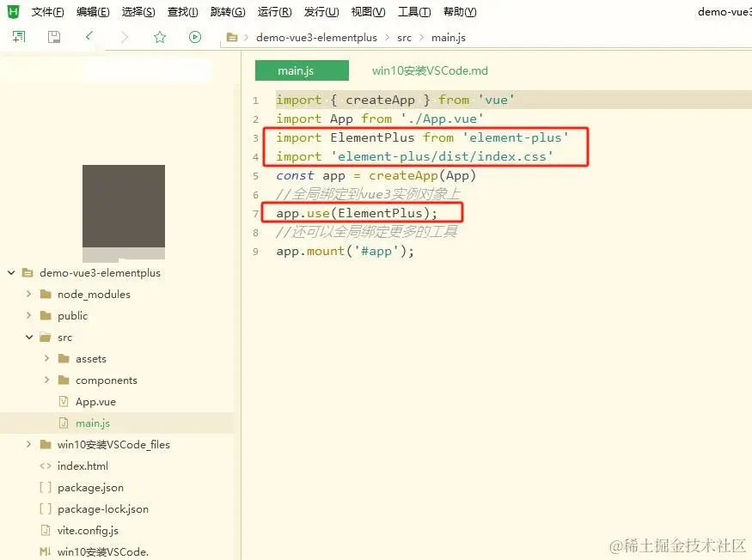The height and width of the screenshot is (560, 752).
Task: Open the 视图(V) menu
Action: 368,11
